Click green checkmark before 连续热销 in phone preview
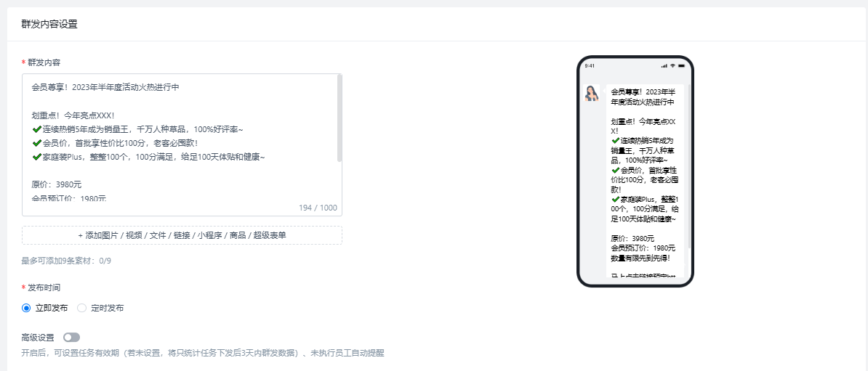Image resolution: width=868 pixels, height=371 pixels. [x=615, y=141]
